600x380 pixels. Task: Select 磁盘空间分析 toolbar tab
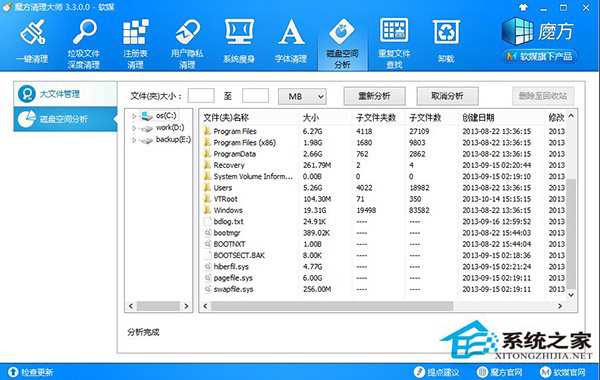click(x=342, y=43)
